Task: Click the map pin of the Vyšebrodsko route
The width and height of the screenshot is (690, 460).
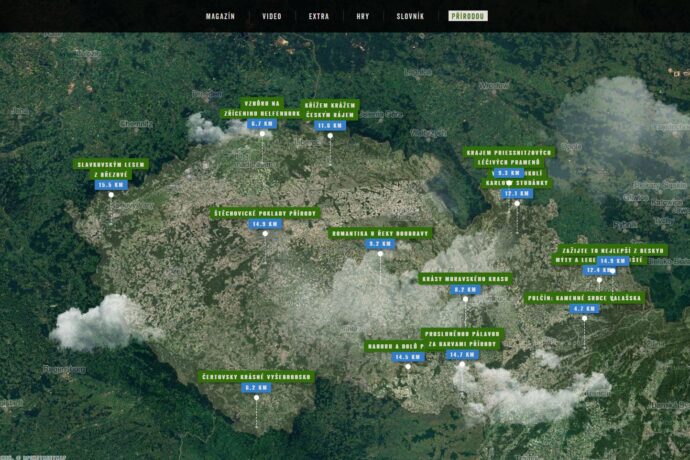Action: (x=256, y=397)
